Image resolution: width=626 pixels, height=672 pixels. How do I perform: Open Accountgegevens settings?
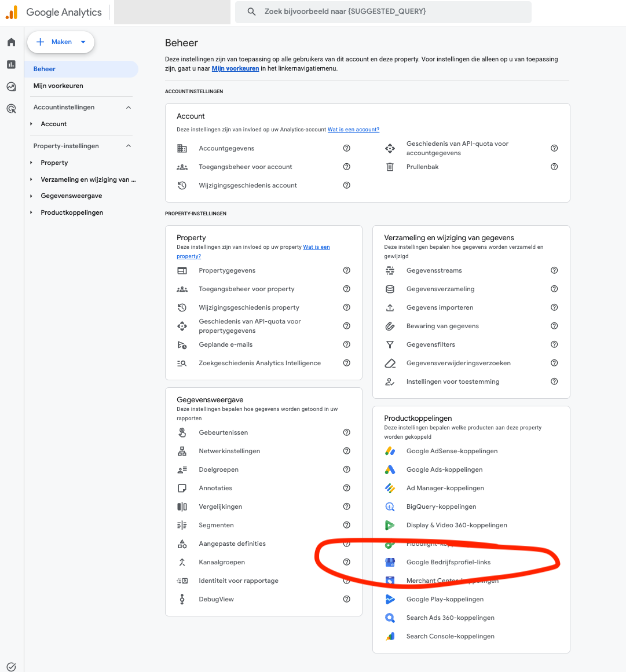point(226,148)
